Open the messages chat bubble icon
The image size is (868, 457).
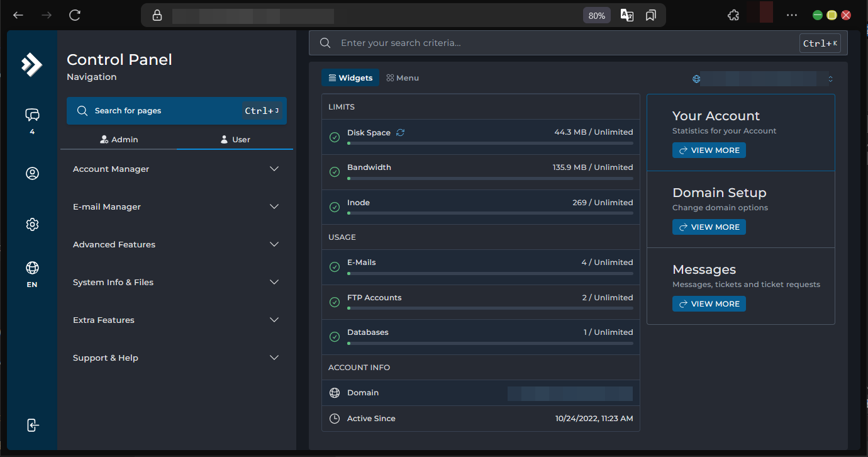click(x=32, y=115)
